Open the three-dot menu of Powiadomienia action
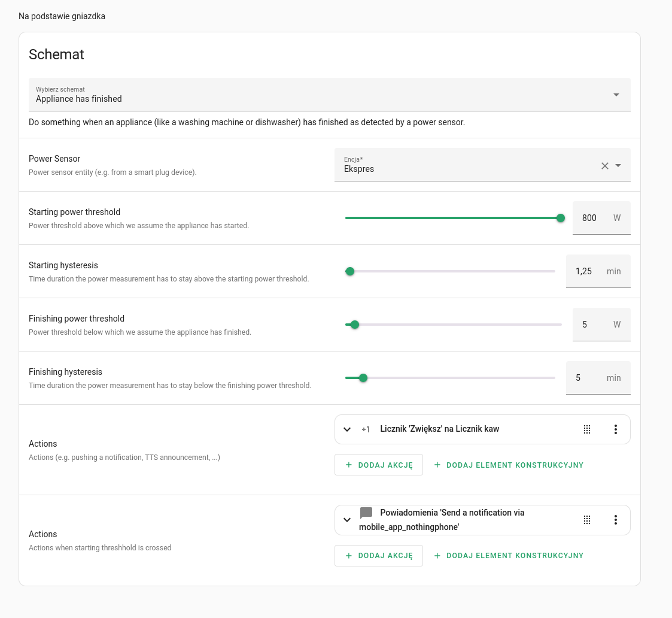Viewport: 672px width, 618px height. (x=615, y=520)
